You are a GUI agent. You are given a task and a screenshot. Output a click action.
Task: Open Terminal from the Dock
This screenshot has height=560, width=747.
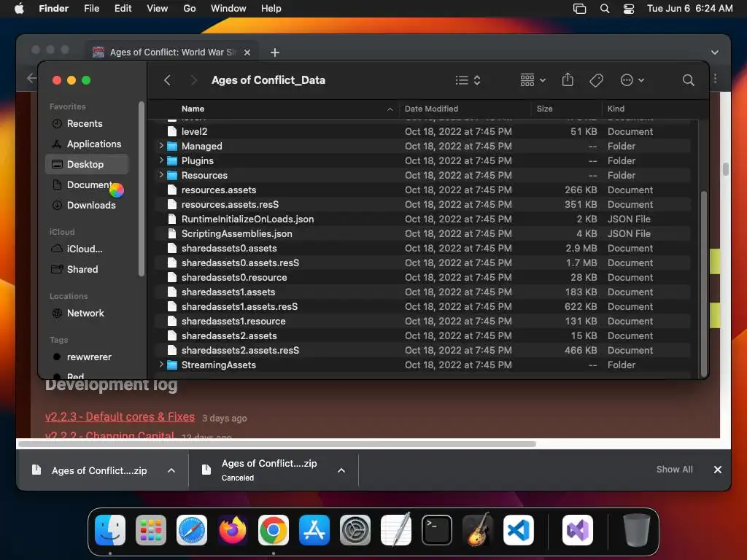point(437,530)
